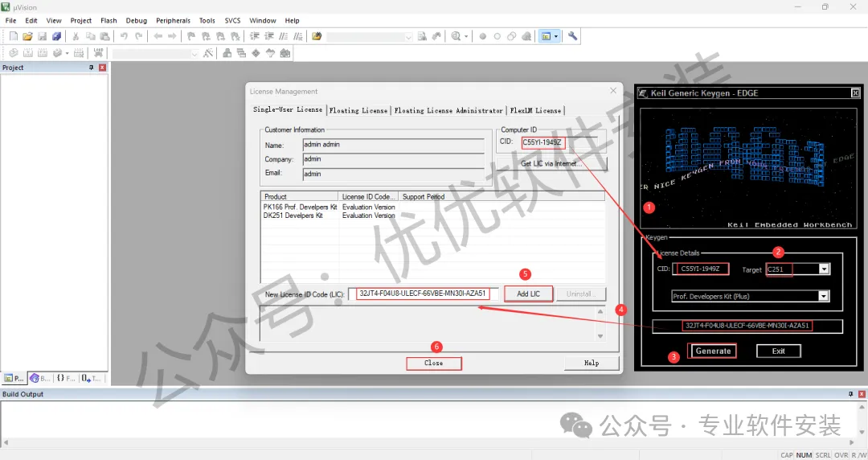The width and height of the screenshot is (868, 460).
Task: Click the Save All toolbar icon
Action: point(56,36)
